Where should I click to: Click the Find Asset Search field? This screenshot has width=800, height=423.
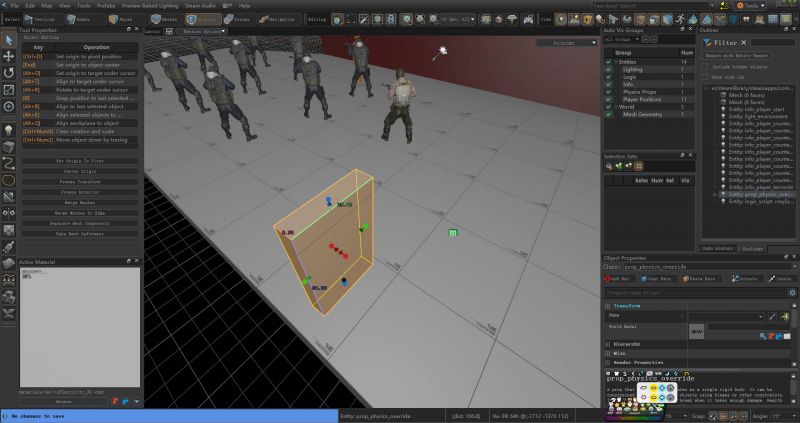point(651,6)
